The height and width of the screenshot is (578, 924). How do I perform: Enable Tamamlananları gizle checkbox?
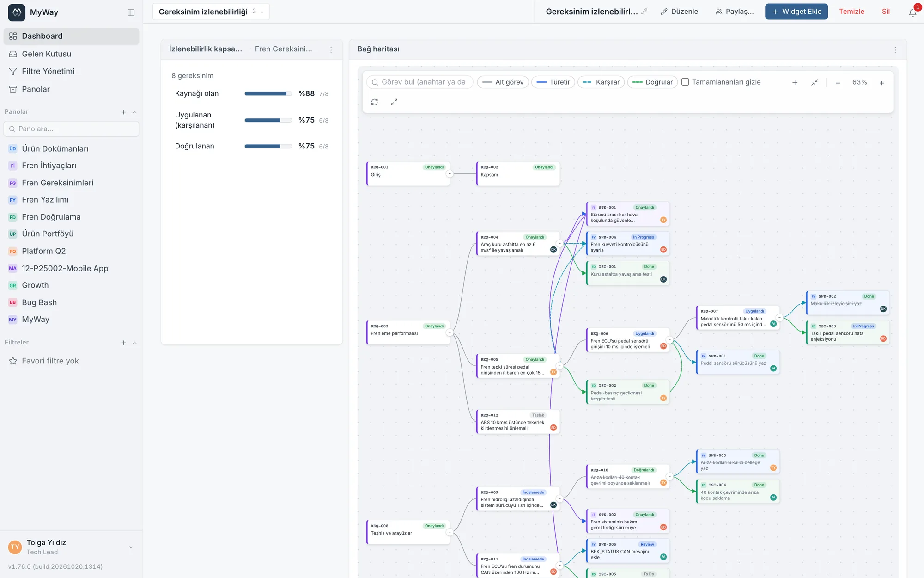click(x=685, y=82)
